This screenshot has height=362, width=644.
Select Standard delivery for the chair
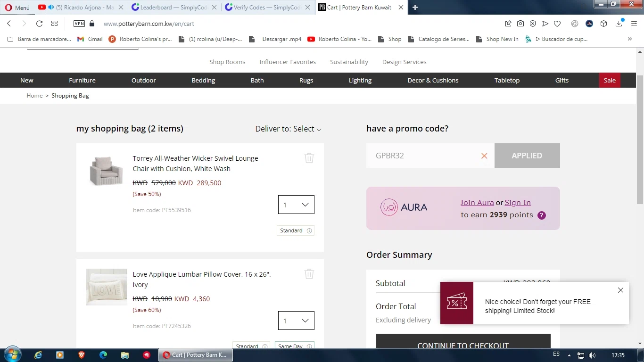295,230
